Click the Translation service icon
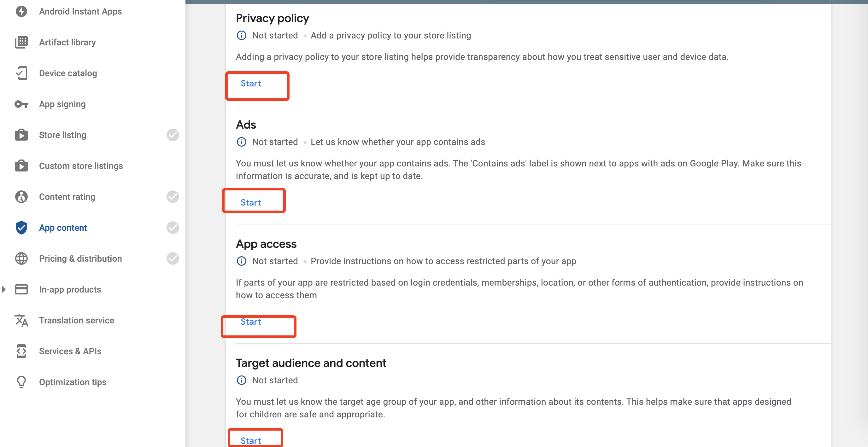The height and width of the screenshot is (447, 868). pyautogui.click(x=21, y=320)
